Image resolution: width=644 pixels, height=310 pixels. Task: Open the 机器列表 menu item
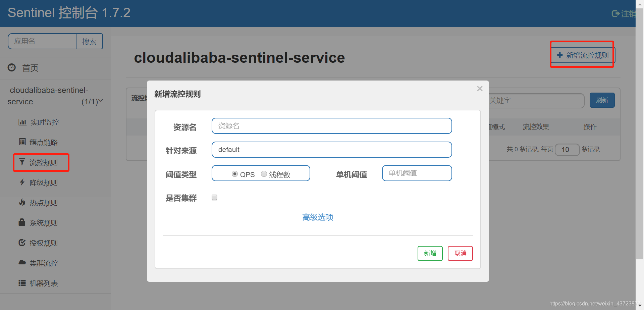[44, 283]
